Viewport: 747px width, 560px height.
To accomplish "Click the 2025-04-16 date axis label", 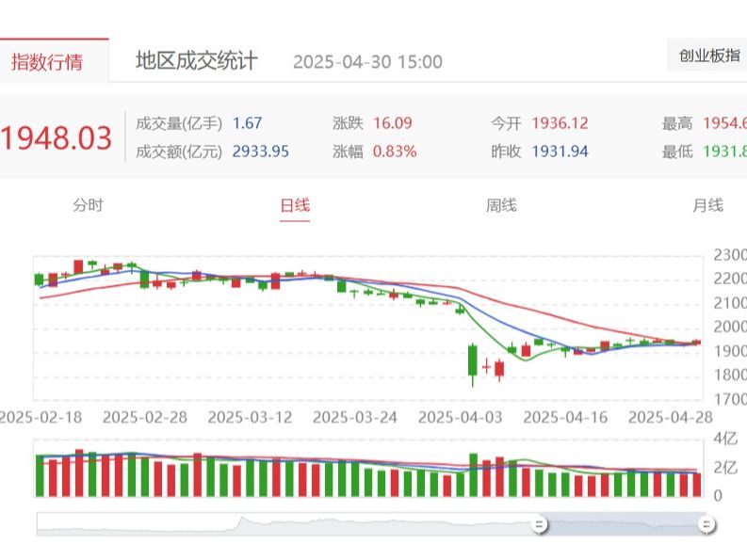I will pyautogui.click(x=565, y=417).
